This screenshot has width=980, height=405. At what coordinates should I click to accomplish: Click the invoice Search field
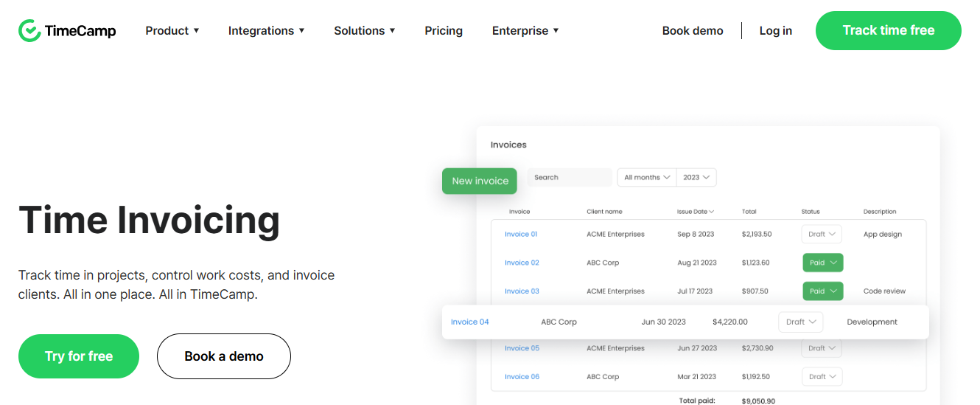click(569, 177)
